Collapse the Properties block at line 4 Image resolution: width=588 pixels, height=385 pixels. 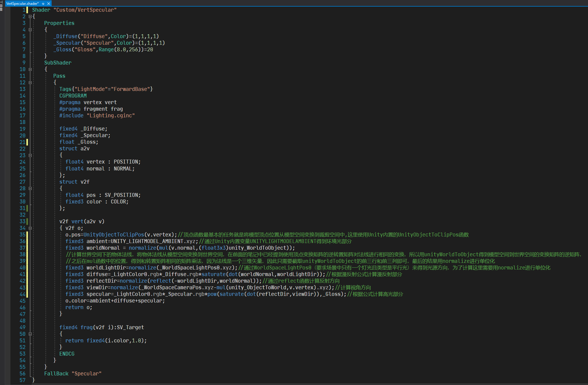pos(30,30)
